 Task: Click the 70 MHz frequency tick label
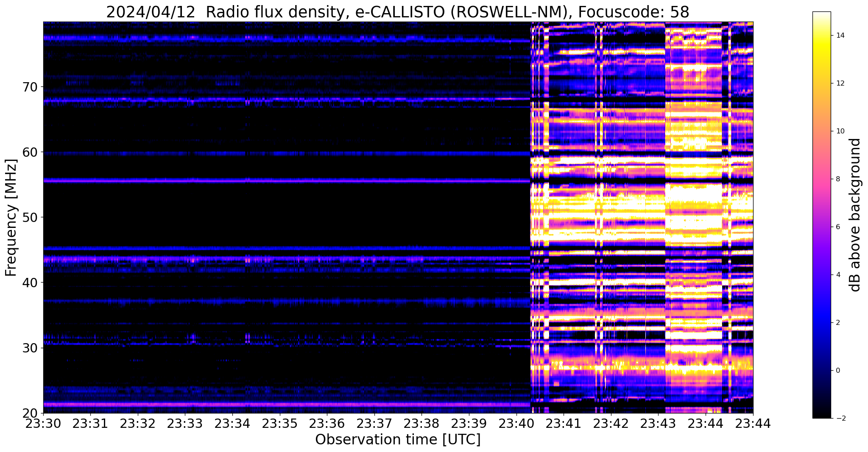point(30,87)
